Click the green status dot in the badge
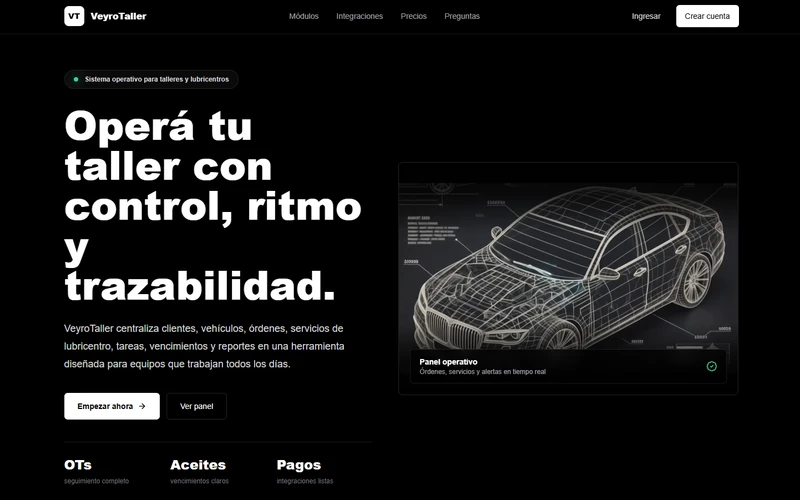This screenshot has height=500, width=800. [x=76, y=80]
